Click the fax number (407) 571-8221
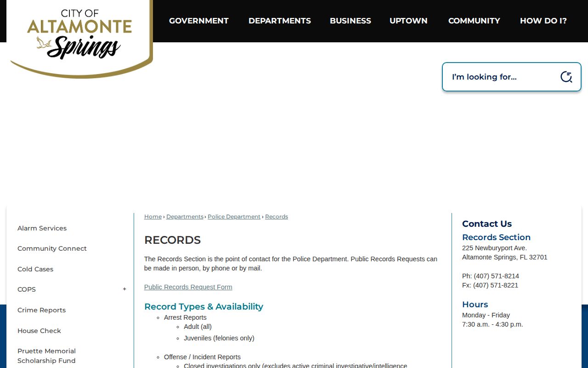 coord(496,285)
